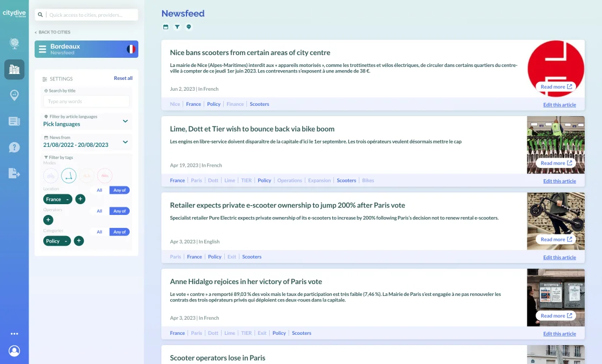Click the calendar icon under Newsfeed heading
Viewport: 602px width, 364px height.
click(x=166, y=27)
